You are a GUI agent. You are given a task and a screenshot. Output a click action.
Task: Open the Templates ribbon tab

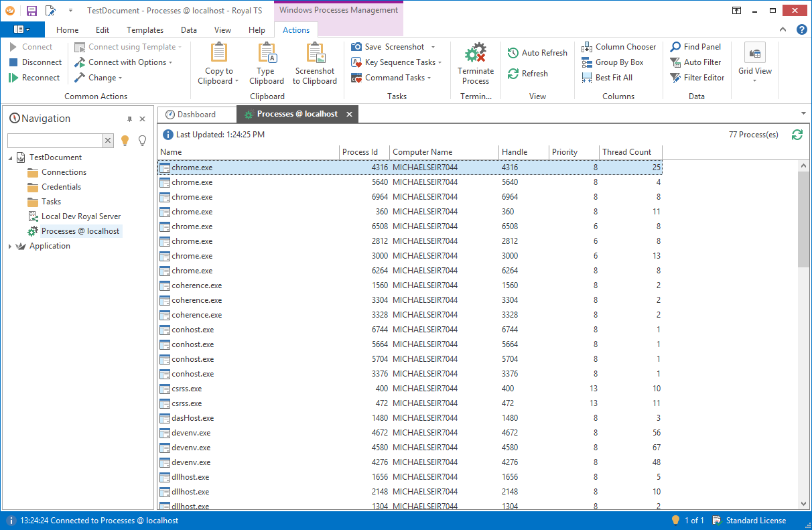[145, 30]
